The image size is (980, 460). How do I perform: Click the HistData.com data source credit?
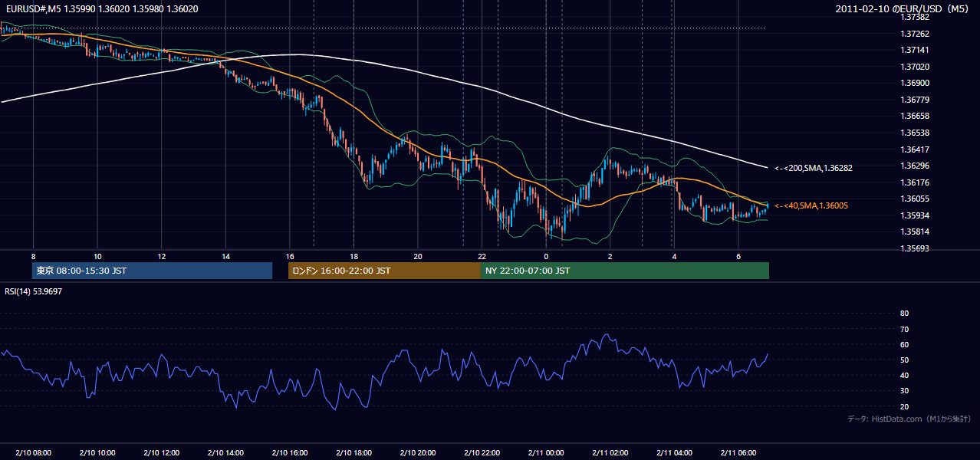click(909, 419)
